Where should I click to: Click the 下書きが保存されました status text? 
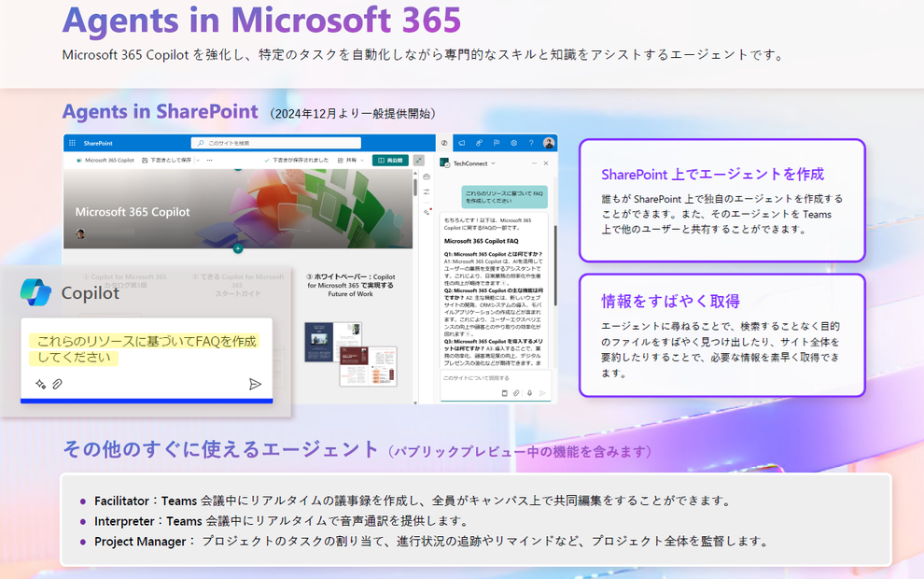297,161
